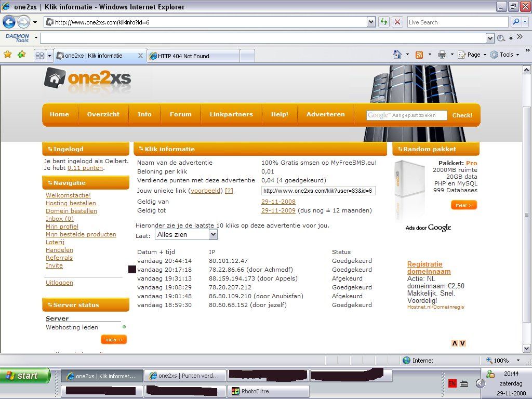Click the page scrollbar down arrow
This screenshot has width=532, height=399.
(527, 348)
